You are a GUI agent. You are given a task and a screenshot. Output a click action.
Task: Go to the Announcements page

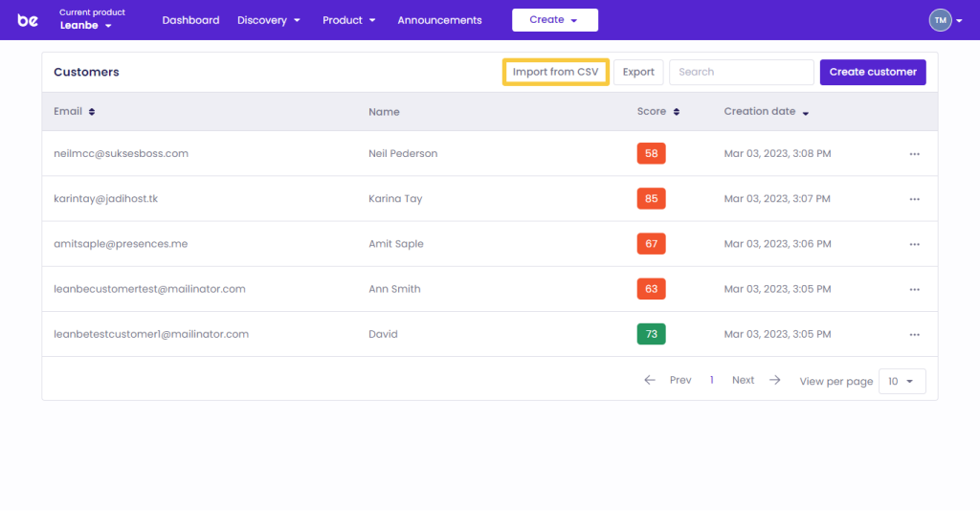point(439,20)
